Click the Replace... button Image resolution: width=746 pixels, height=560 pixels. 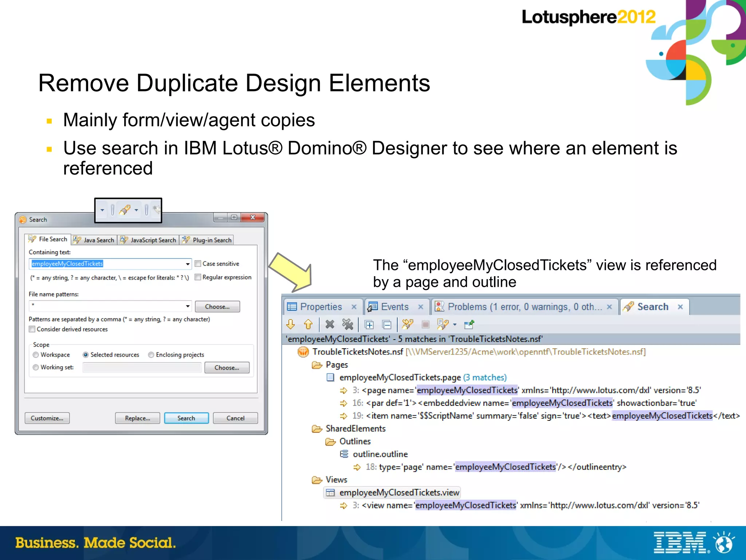[137, 418]
